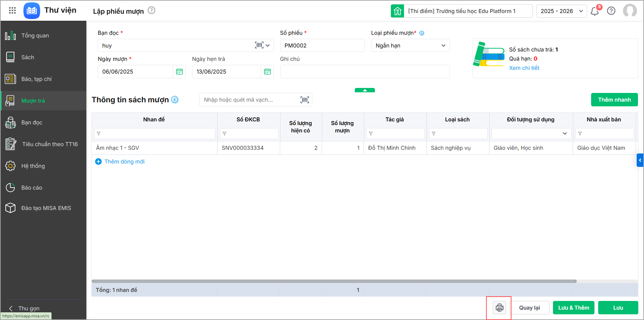Click filter icon in Nhan đề column
The image size is (644, 320).
pos(99,134)
